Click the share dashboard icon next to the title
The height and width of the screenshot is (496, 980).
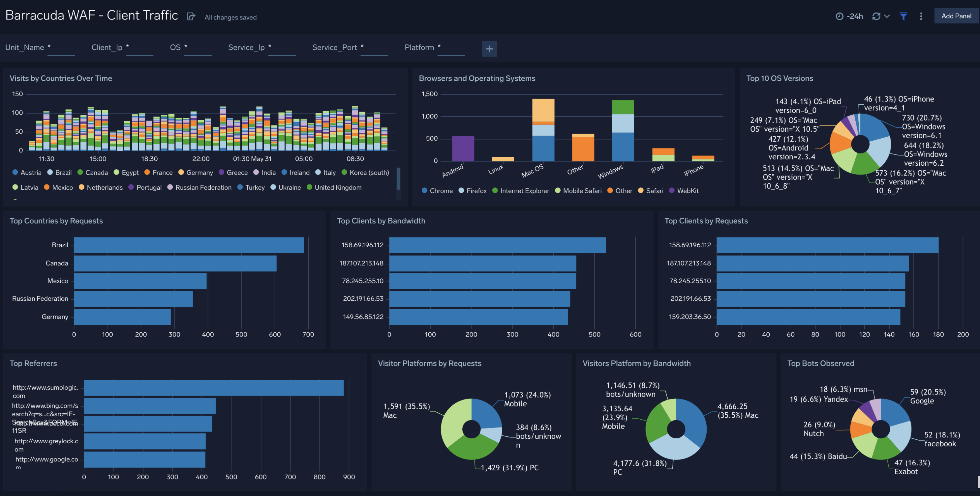(x=191, y=16)
